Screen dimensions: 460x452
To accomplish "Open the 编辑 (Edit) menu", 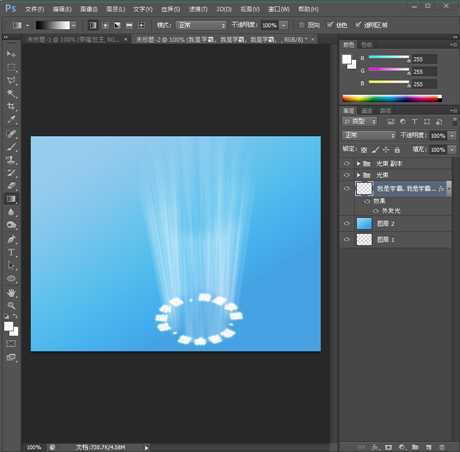I will [62, 9].
